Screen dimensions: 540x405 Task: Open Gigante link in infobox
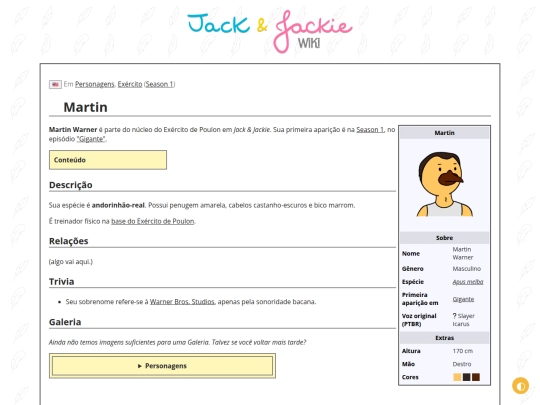[463, 299]
